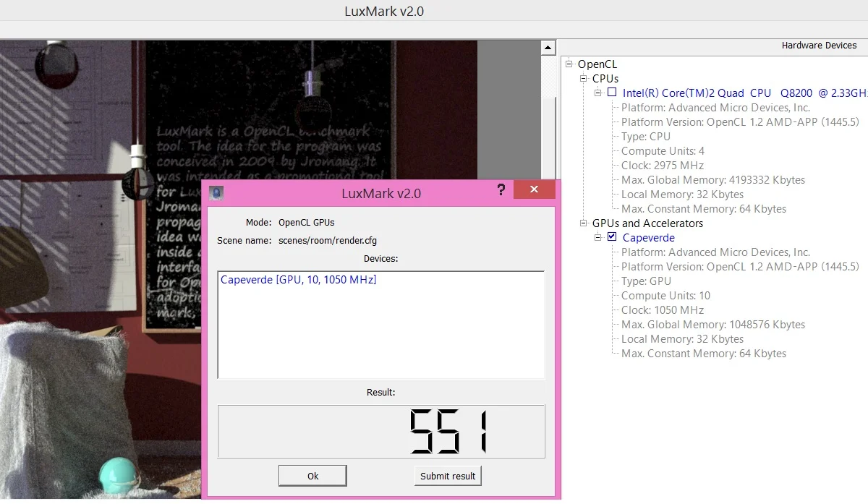The height and width of the screenshot is (504, 868).
Task: Collapse the Intel Core2 Quad CPU details
Action: pos(598,93)
